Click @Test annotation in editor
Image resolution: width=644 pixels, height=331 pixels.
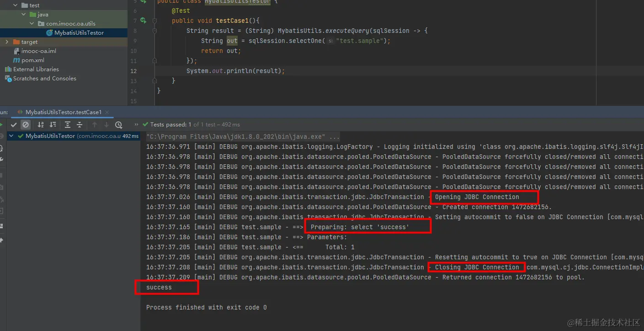(181, 11)
